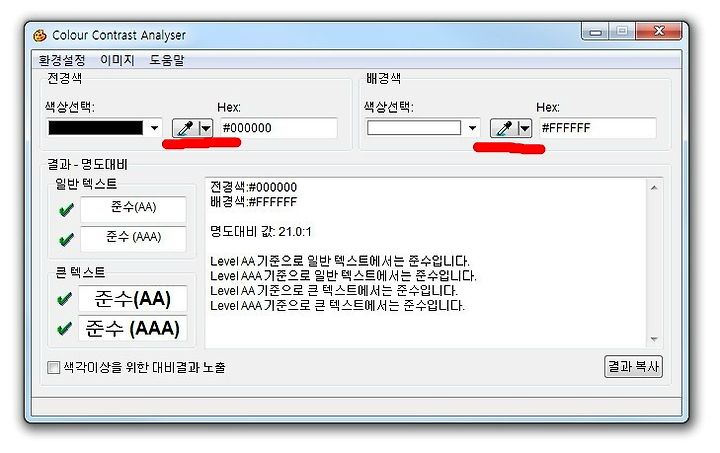Open the 도움말 menu
This screenshot has width=720, height=453.
(x=167, y=60)
